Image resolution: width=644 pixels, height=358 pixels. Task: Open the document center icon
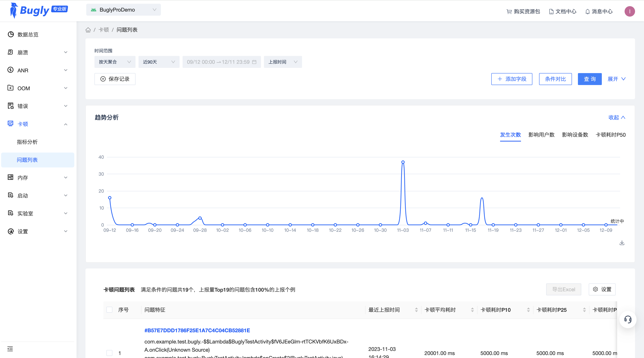551,12
